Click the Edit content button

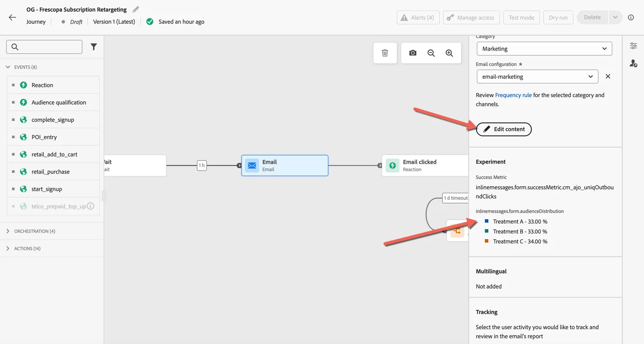point(504,129)
